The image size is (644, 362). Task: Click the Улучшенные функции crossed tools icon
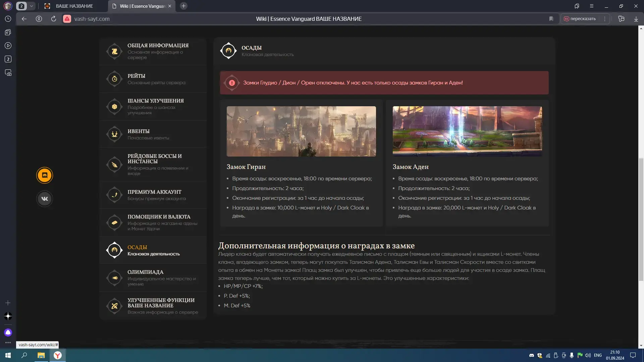114,306
